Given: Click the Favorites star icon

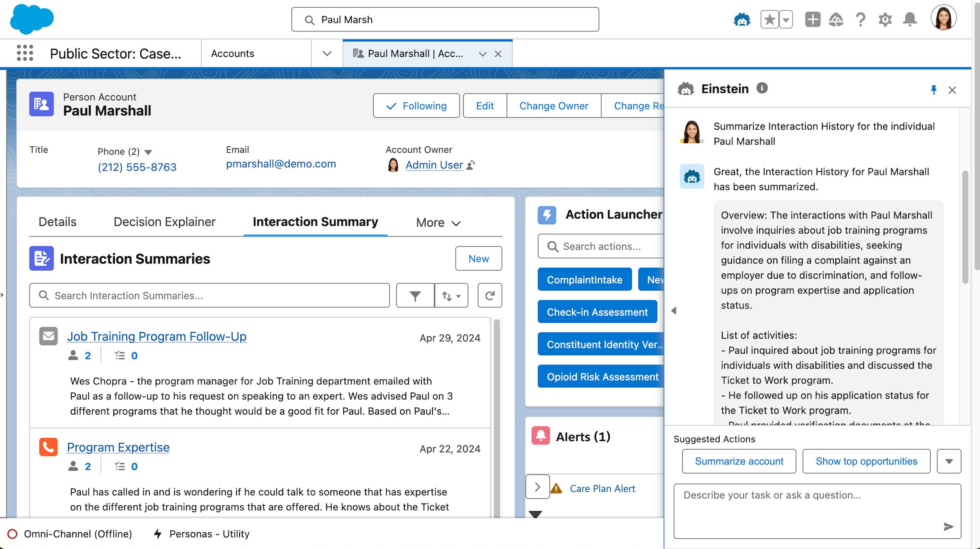Looking at the screenshot, I should tap(769, 20).
